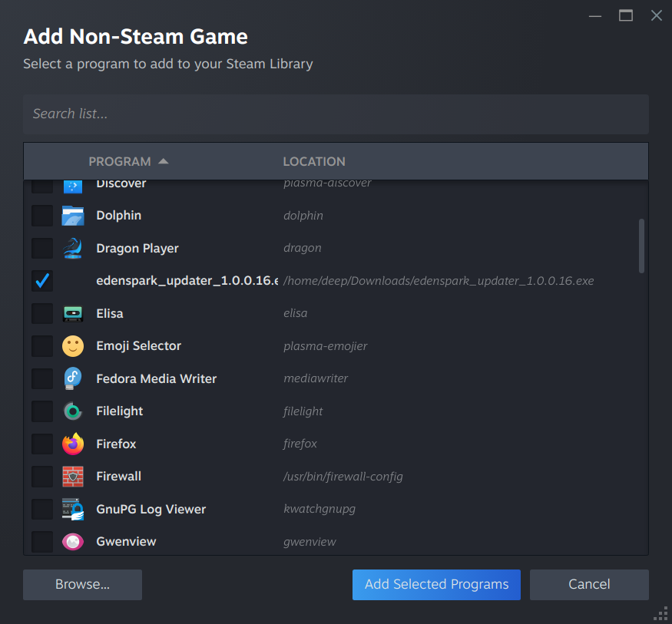The image size is (672, 624).
Task: Click the plasma-emojier location text
Action: [x=326, y=346]
